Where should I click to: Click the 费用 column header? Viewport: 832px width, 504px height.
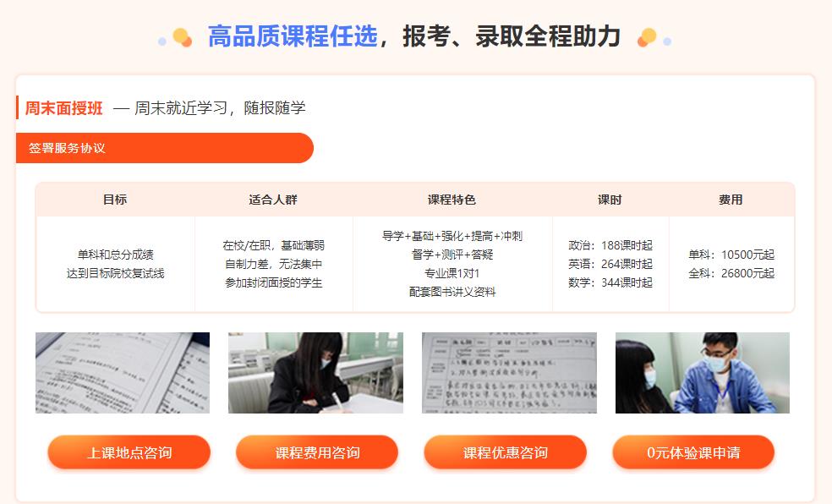731,200
